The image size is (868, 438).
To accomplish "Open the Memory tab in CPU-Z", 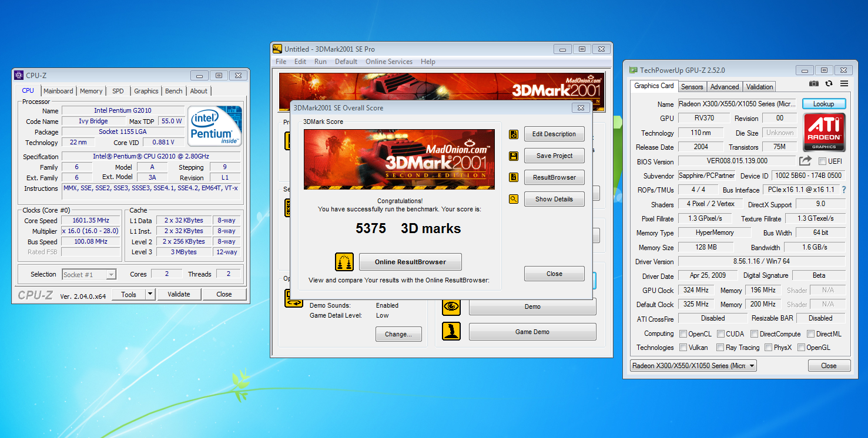I will click(91, 91).
